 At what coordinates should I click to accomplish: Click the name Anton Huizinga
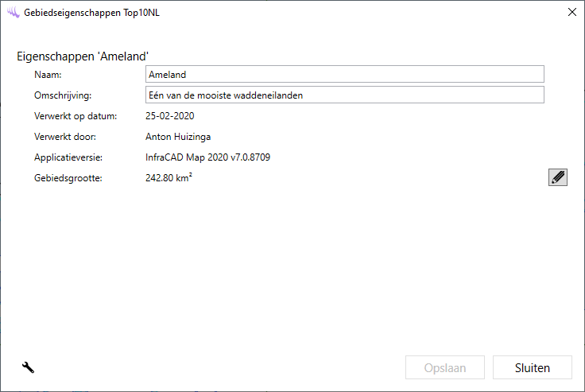(x=178, y=137)
